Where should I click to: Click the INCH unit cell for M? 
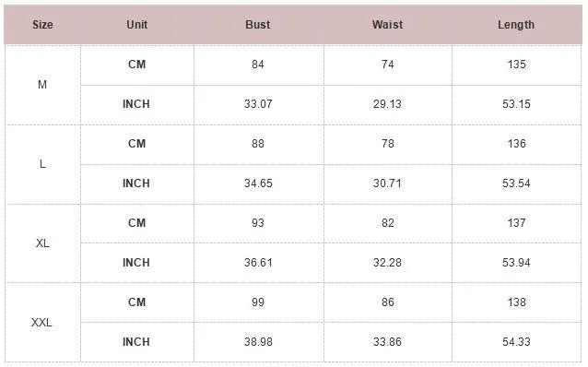[136, 104]
